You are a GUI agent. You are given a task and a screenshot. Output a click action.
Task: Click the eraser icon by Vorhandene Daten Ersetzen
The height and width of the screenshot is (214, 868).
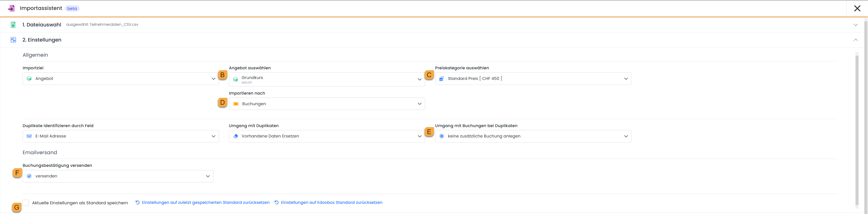tap(236, 136)
